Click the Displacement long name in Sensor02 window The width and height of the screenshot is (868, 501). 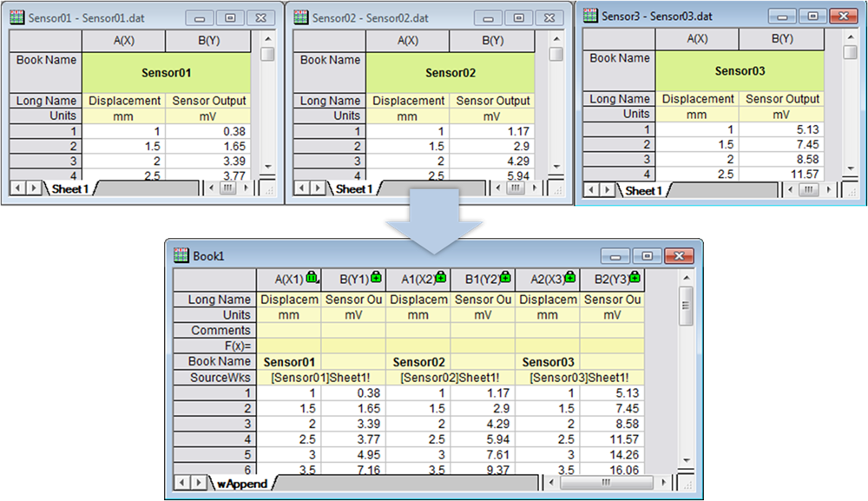click(408, 101)
